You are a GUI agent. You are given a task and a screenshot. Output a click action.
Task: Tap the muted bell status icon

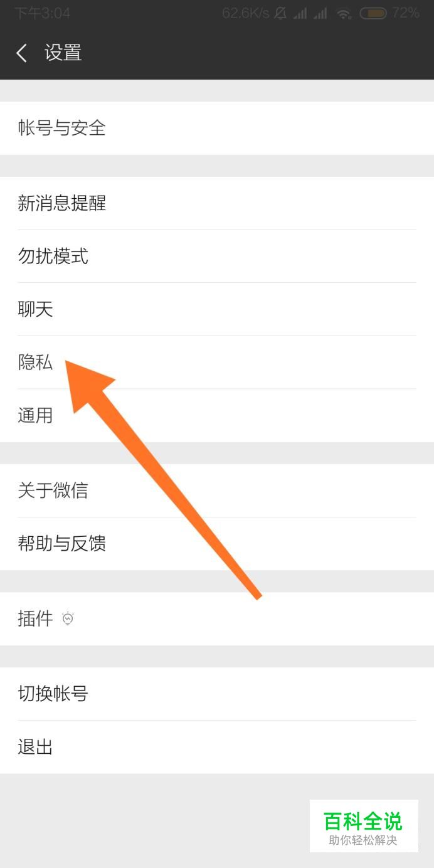(x=280, y=13)
